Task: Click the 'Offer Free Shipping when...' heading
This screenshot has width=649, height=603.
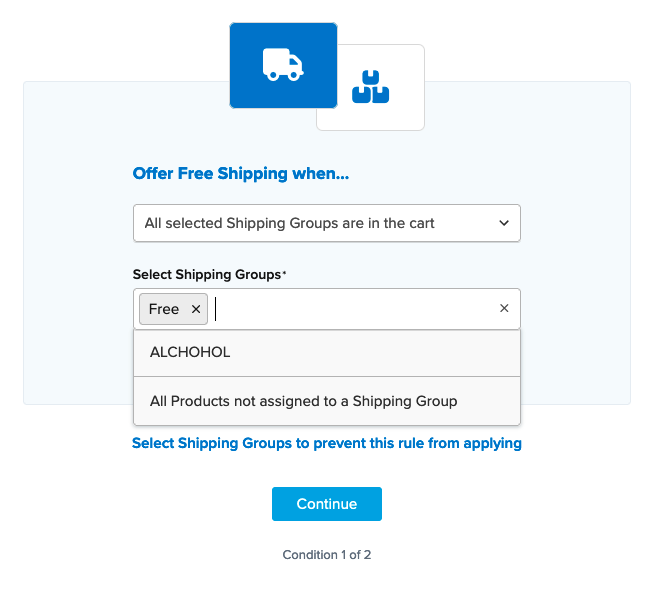Action: 241,174
